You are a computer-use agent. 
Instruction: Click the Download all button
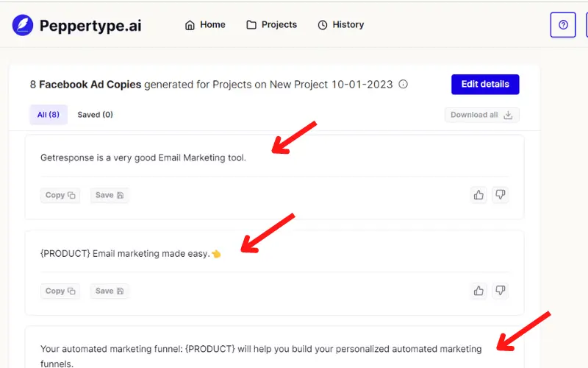482,115
